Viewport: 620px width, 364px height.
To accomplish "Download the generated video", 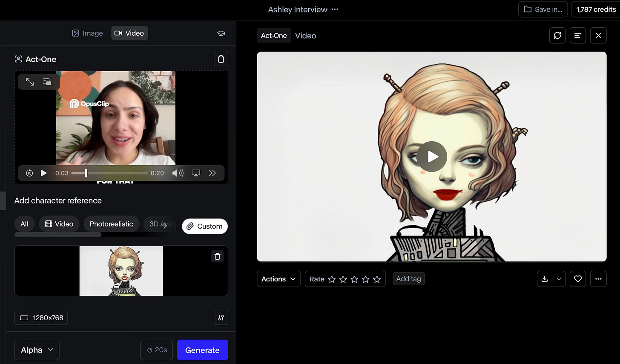I will [x=545, y=279].
